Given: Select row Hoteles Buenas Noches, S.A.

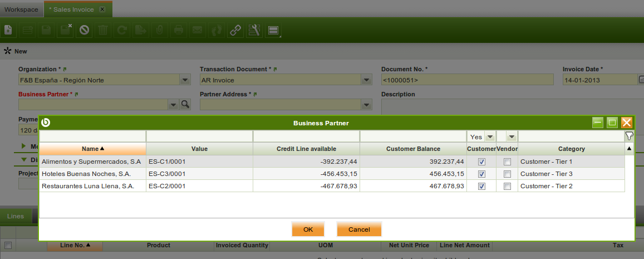Looking at the screenshot, I should tap(332, 174).
